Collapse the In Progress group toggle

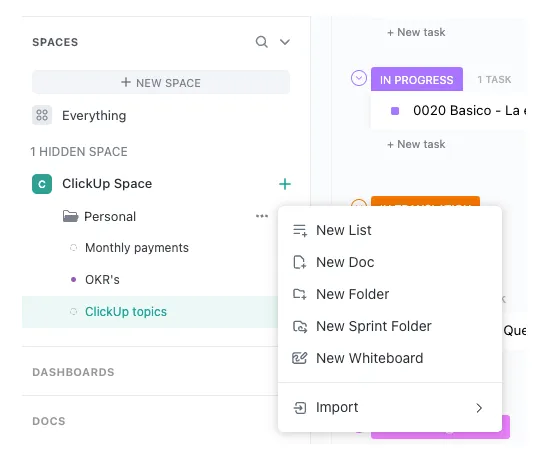point(359,78)
